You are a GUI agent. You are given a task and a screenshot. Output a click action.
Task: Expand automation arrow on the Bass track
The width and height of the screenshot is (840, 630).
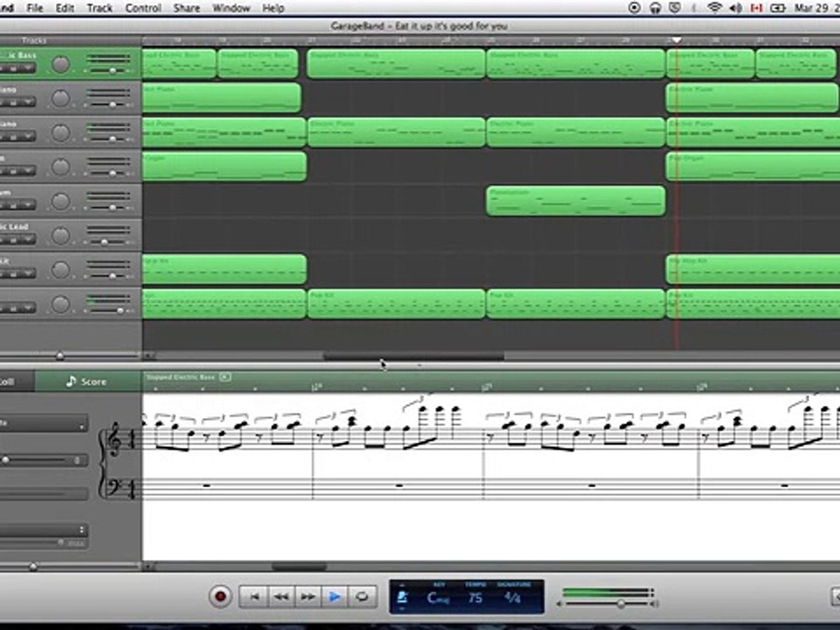pyautogui.click(x=29, y=68)
